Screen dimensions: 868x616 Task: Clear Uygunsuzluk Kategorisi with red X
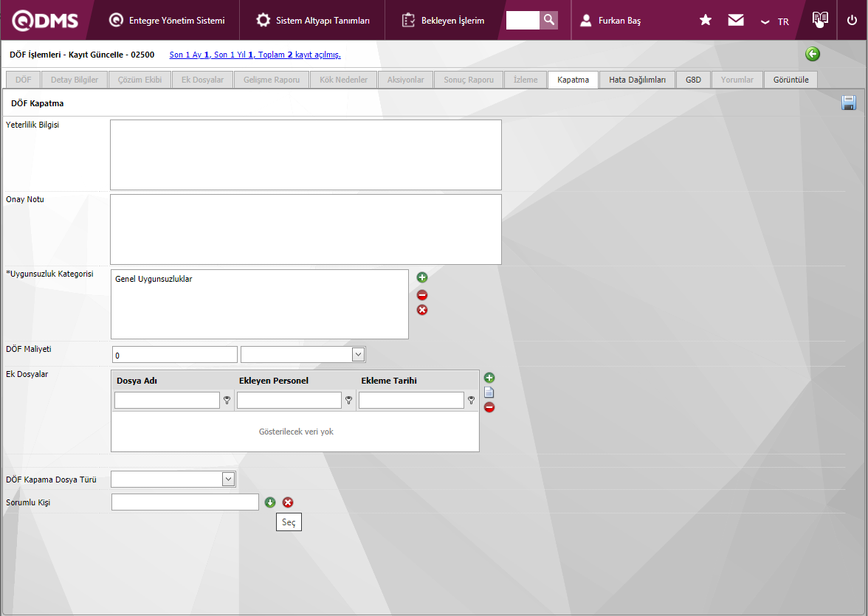tap(422, 310)
